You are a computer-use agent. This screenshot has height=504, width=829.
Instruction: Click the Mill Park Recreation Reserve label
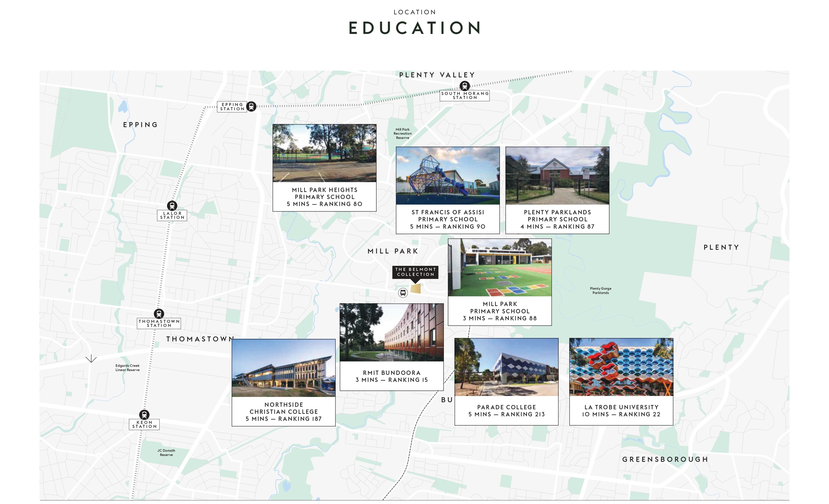pos(402,134)
